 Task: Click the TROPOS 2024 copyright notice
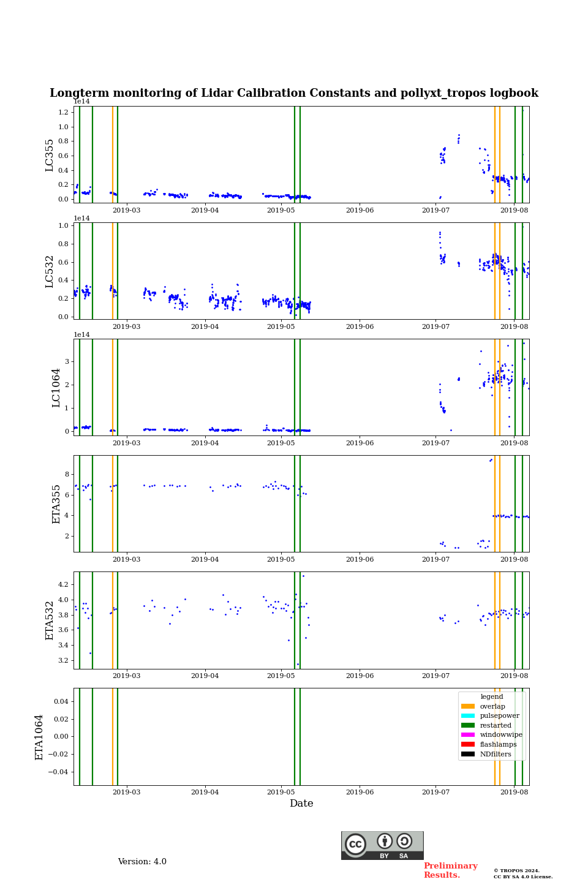(522, 873)
